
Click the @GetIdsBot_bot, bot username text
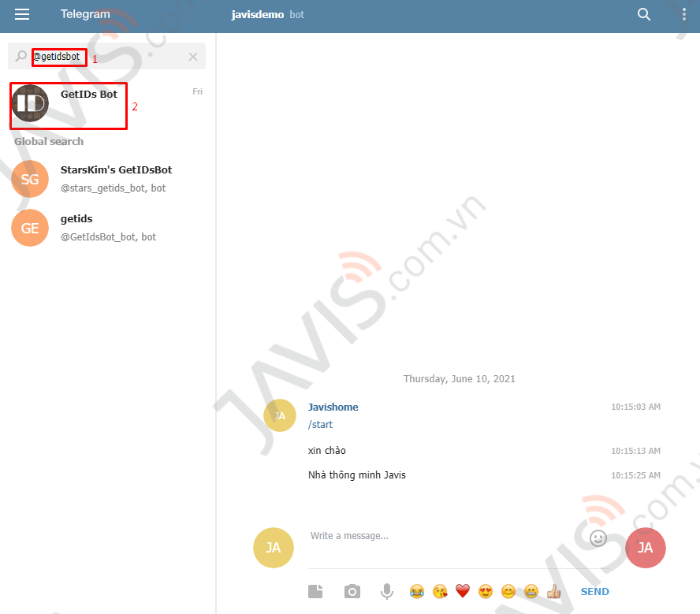(x=109, y=237)
